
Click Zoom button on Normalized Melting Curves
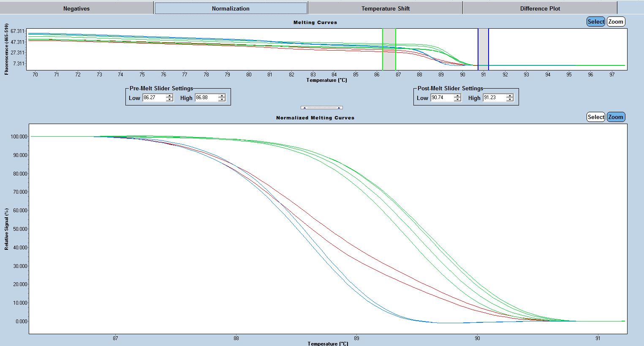click(x=616, y=117)
